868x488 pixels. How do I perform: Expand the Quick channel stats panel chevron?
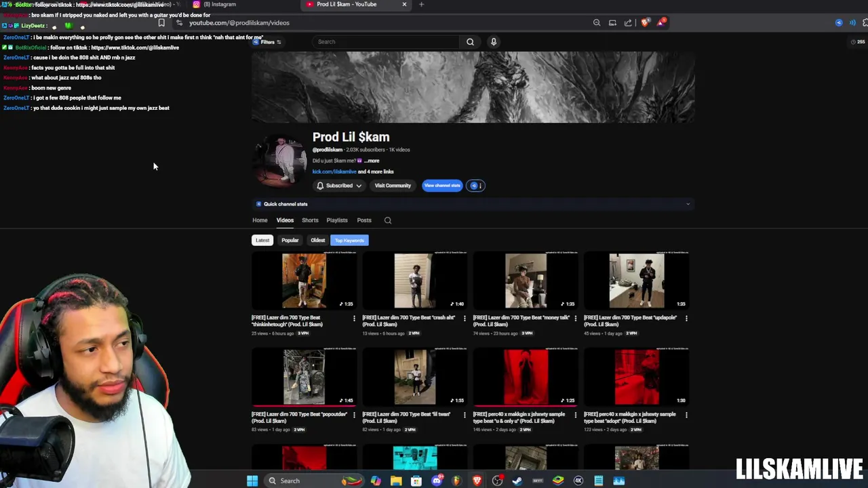point(688,204)
